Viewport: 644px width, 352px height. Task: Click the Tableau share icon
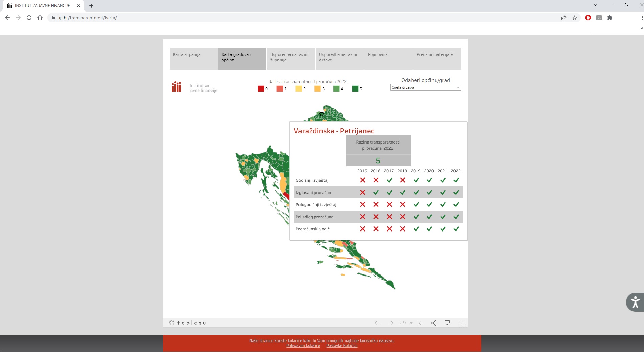coord(434,323)
